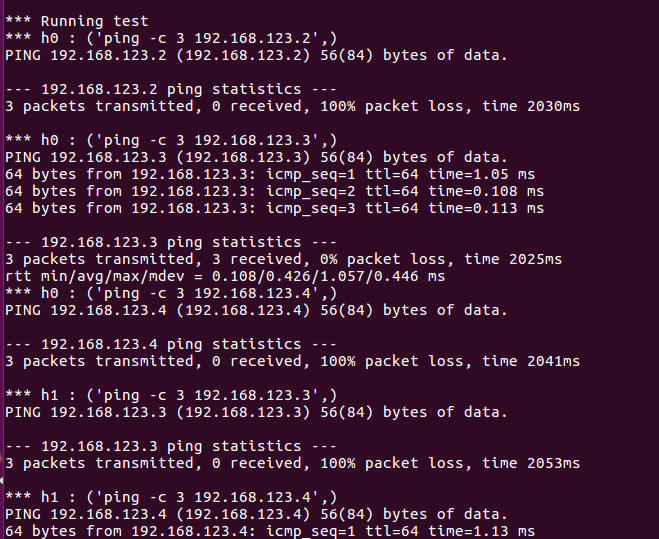Click the icmp_seq=3 reply with time=0.113 ms
This screenshot has width=659, height=539.
pos(274,208)
